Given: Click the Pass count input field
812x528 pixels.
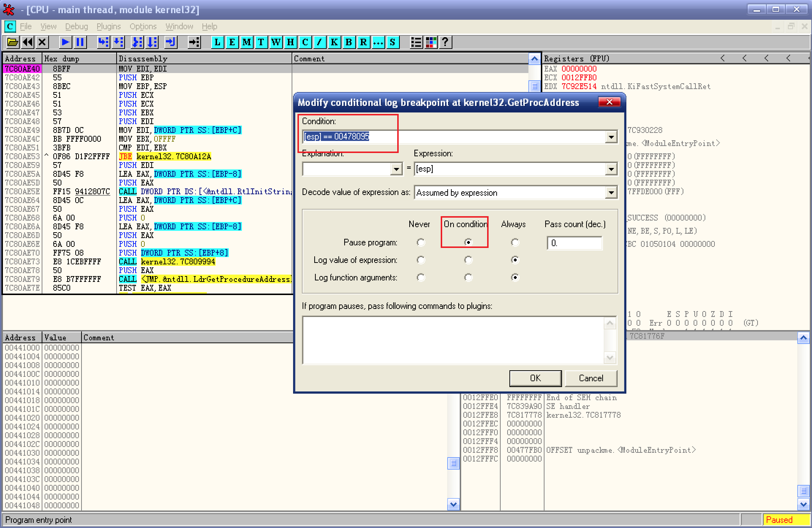Looking at the screenshot, I should click(x=574, y=243).
